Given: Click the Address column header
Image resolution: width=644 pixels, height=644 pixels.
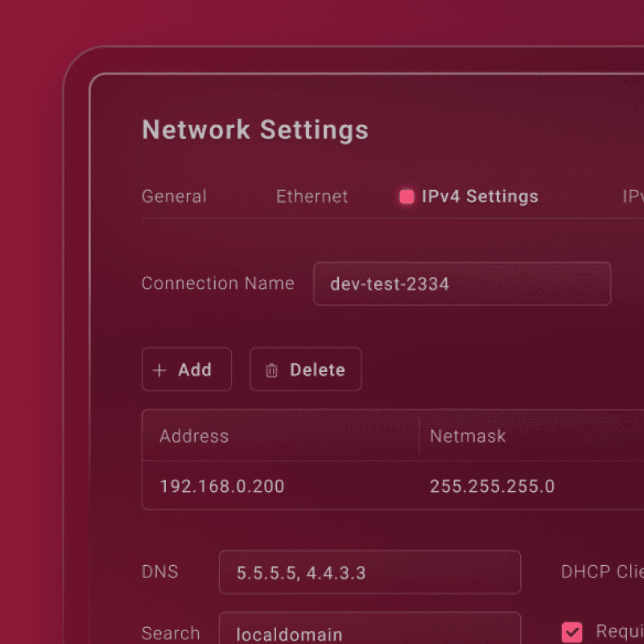Looking at the screenshot, I should tap(194, 436).
